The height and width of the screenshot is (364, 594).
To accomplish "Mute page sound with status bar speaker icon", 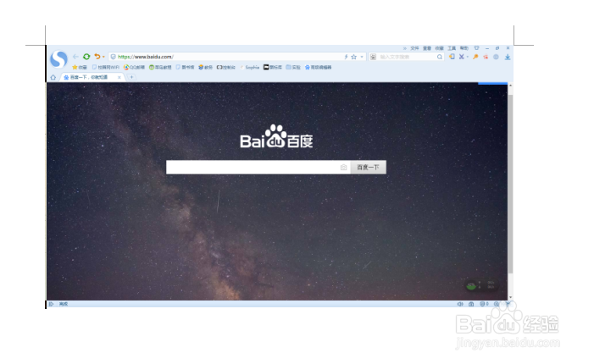I will (x=460, y=304).
